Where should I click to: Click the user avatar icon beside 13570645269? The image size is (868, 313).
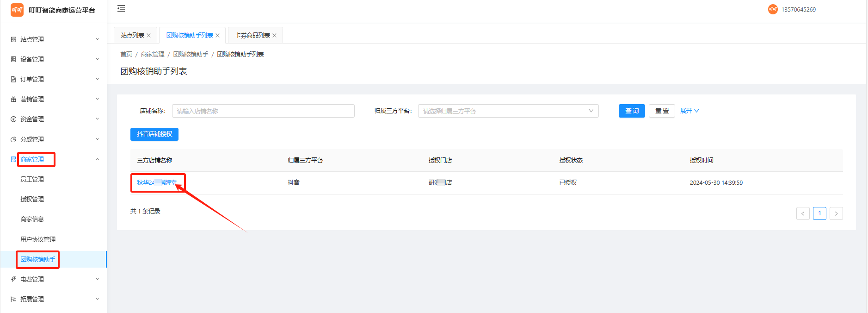pyautogui.click(x=773, y=9)
